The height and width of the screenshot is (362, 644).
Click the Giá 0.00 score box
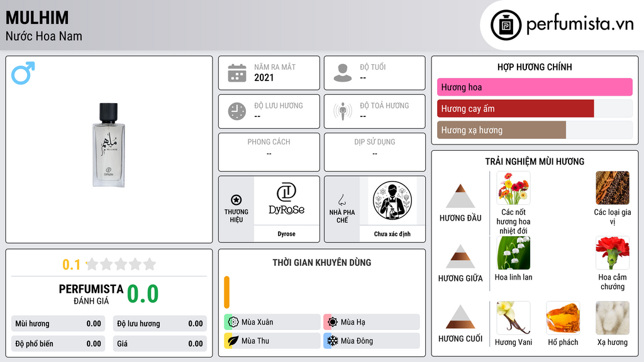[160, 344]
